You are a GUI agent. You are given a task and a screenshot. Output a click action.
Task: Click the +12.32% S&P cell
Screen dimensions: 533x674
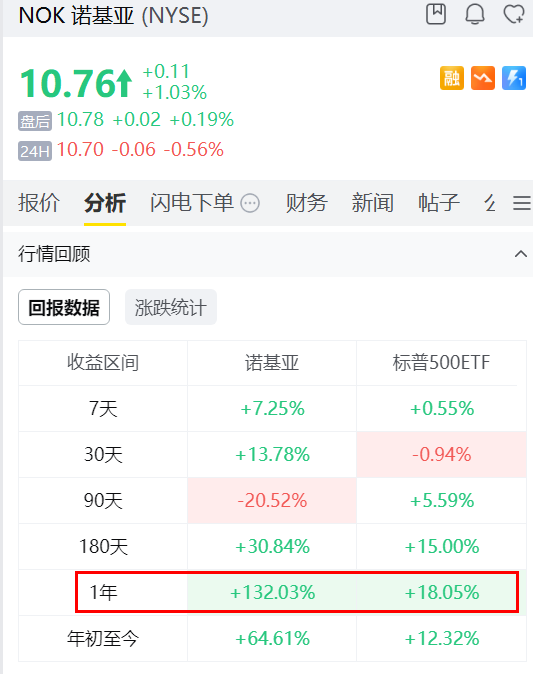(x=442, y=638)
